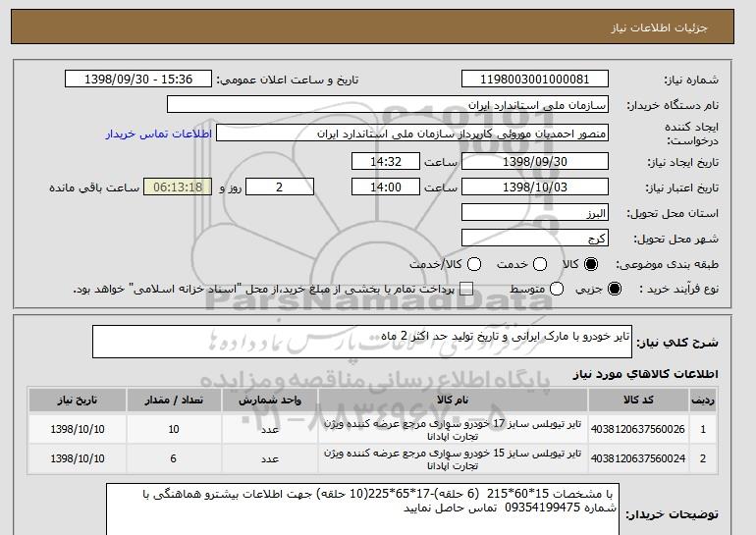
Task: Click the size 17 tubeless tire item name
Action: [x=453, y=430]
